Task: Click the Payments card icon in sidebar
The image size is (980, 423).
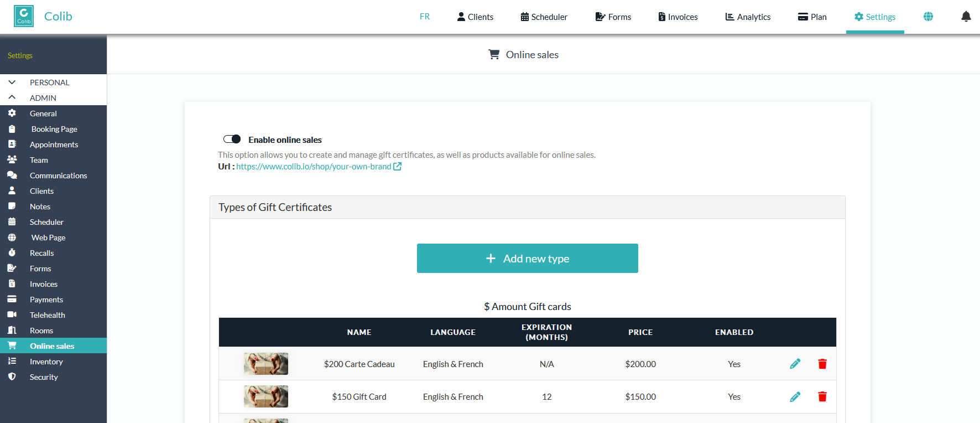Action: 12,299
